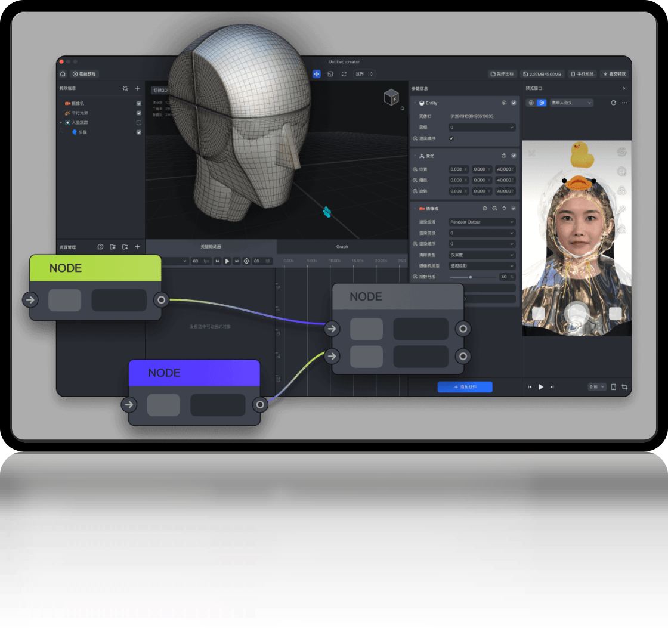
Task: Click the 提交特效 button
Action: (614, 74)
